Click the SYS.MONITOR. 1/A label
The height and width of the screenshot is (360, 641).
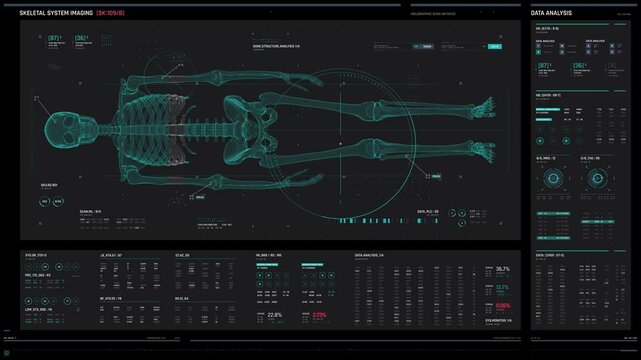pyautogui.click(x=498, y=321)
